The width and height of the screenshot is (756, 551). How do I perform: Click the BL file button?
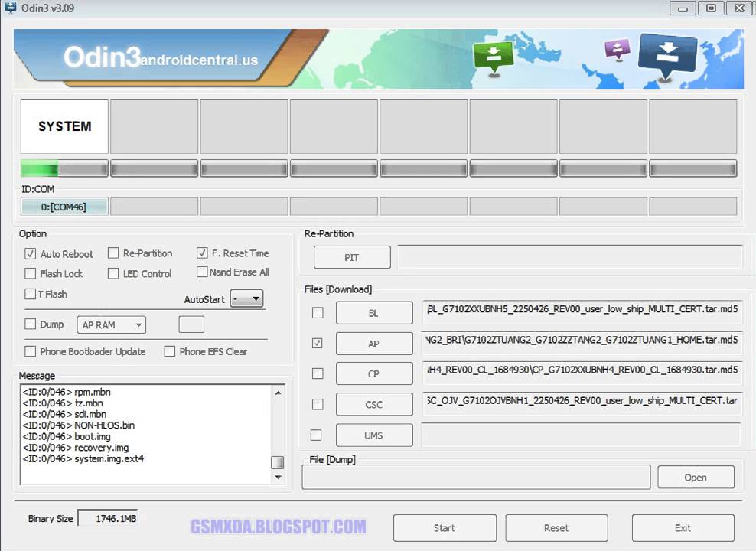374,313
